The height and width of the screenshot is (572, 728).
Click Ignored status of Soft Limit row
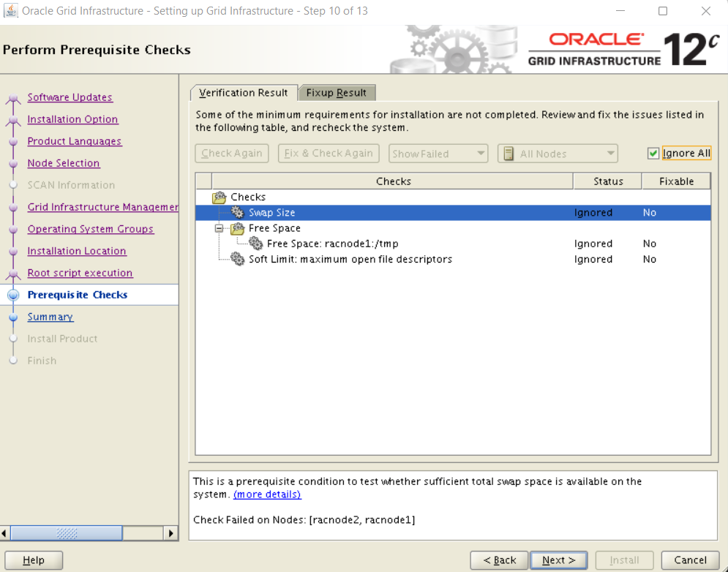click(x=593, y=259)
